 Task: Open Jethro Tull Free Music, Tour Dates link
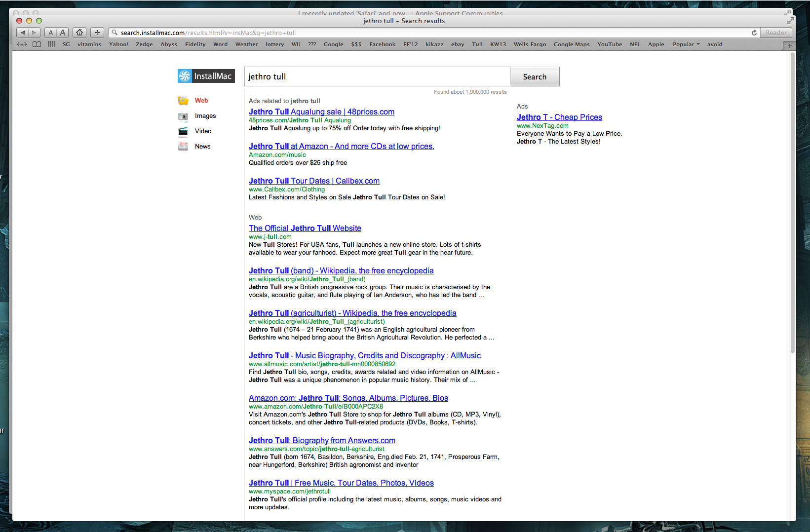341,483
